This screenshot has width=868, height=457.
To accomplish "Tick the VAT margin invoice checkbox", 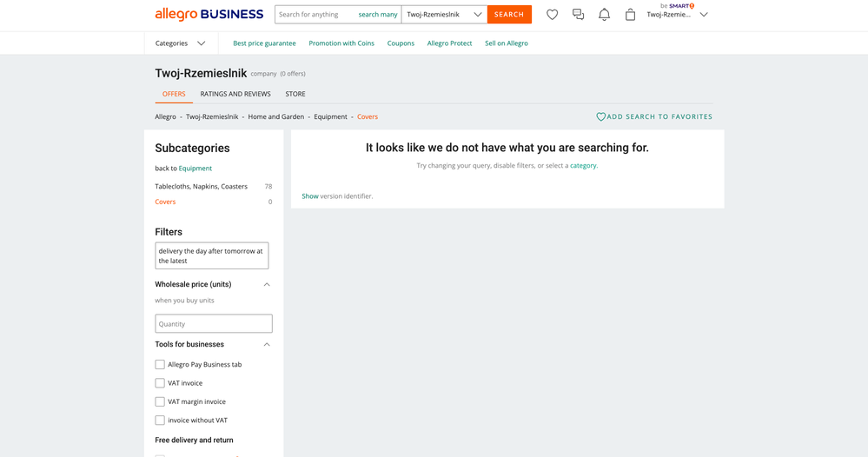I will click(x=160, y=401).
